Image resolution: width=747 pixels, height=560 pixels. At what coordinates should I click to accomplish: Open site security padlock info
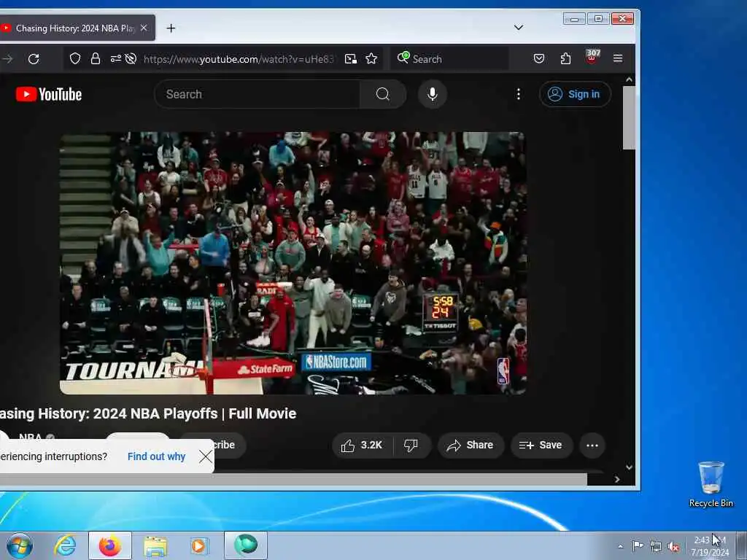[x=96, y=58]
